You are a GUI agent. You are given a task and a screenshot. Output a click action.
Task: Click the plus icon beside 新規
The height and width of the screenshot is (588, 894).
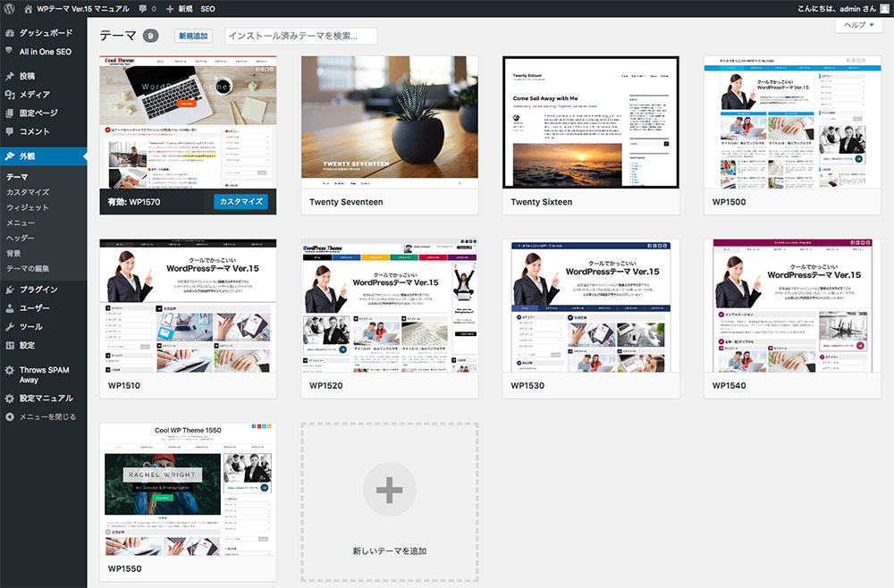point(170,9)
